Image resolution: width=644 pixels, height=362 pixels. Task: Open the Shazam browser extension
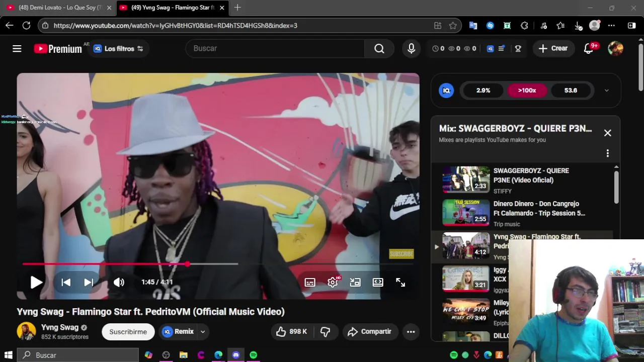pyautogui.click(x=490, y=26)
